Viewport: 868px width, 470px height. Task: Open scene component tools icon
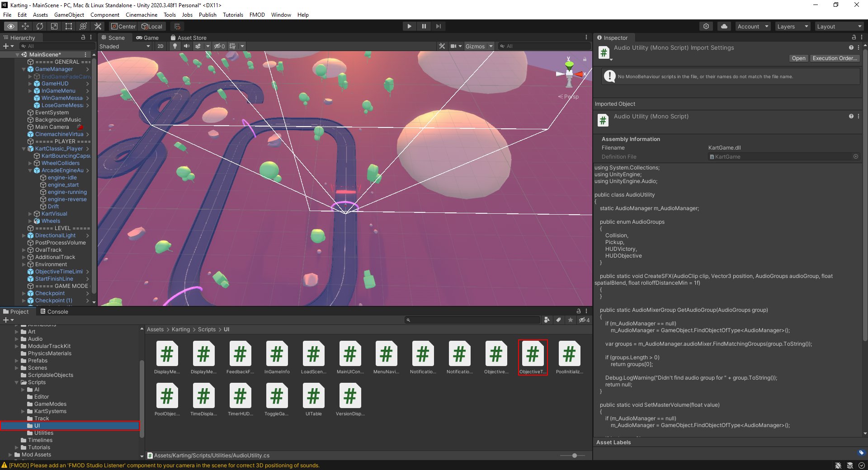442,46
